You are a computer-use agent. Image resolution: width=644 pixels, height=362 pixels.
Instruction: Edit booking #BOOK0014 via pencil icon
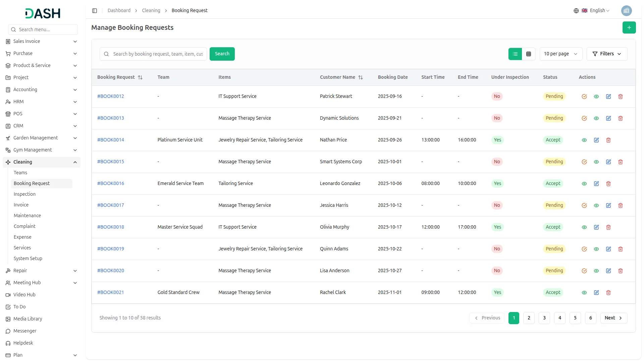click(x=596, y=140)
